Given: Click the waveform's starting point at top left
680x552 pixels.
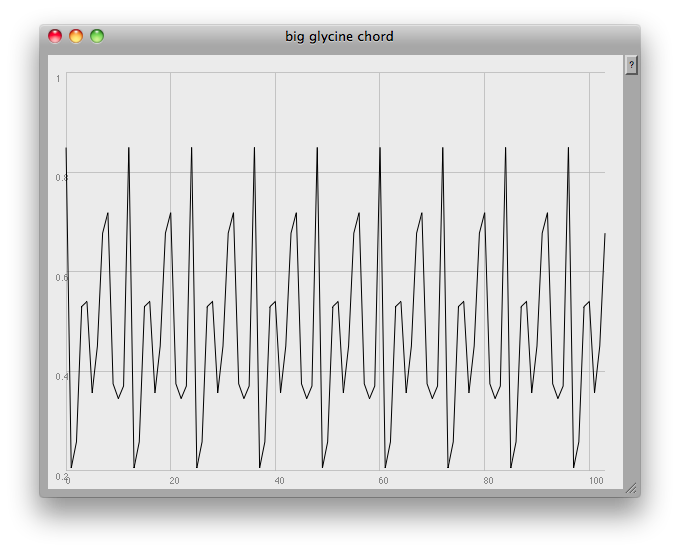Looking at the screenshot, I should 66,148.
